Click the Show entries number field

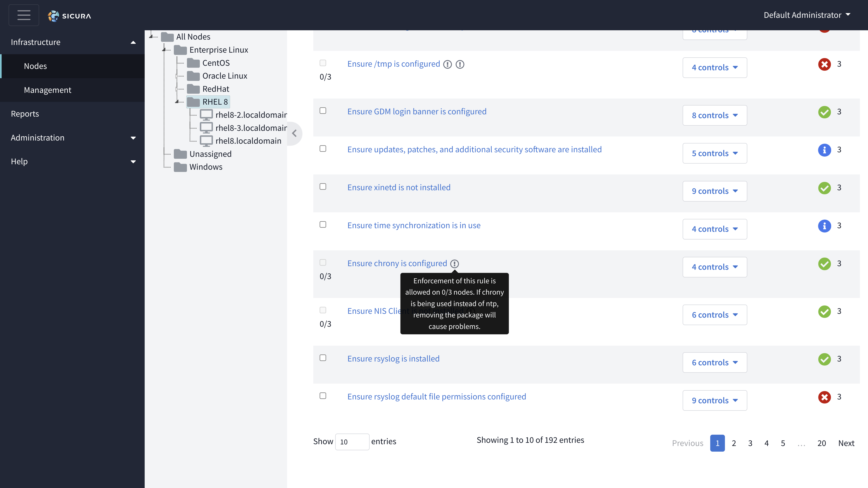[352, 442]
